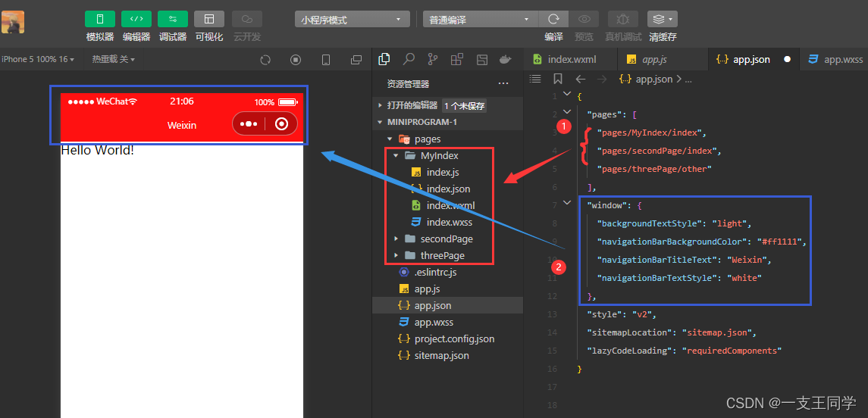This screenshot has height=418, width=868.
Task: Collapse the MINIPROGRAM-1 project section
Action: pyautogui.click(x=447, y=122)
